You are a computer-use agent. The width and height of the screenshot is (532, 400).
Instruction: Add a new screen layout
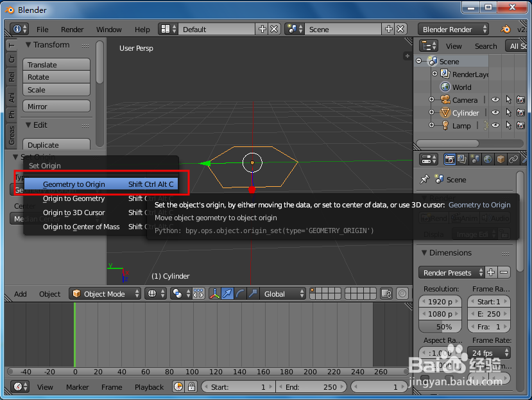pyautogui.click(x=262, y=29)
